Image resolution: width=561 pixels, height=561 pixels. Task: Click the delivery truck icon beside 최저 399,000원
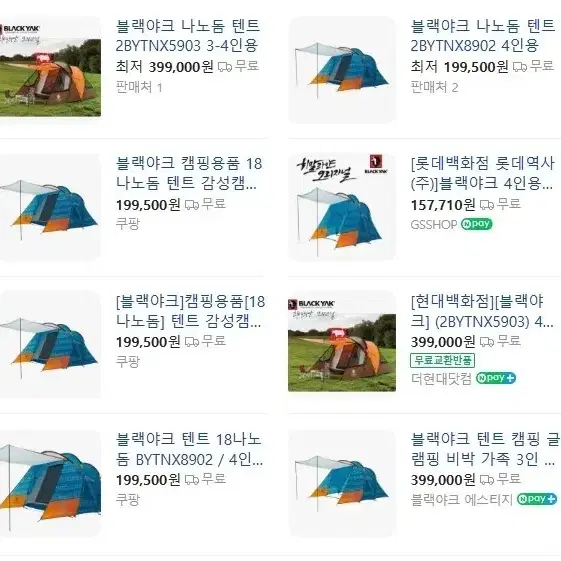pos(225,67)
